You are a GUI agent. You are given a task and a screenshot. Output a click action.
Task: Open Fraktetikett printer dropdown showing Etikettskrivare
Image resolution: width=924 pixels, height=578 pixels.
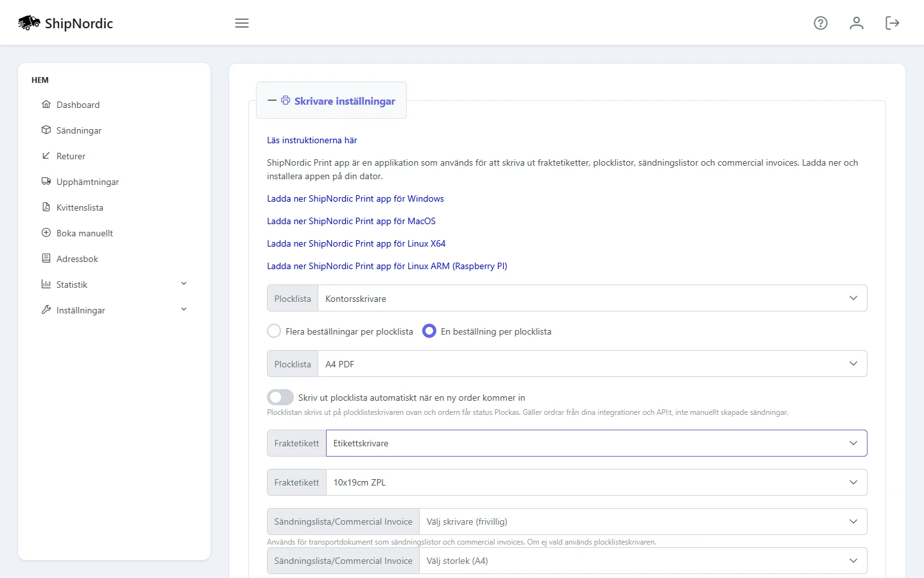point(597,443)
